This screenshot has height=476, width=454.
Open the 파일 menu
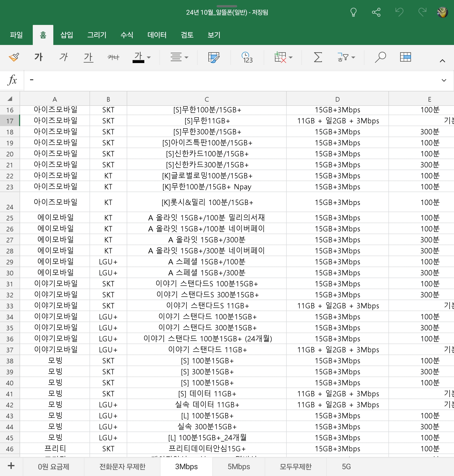16,35
